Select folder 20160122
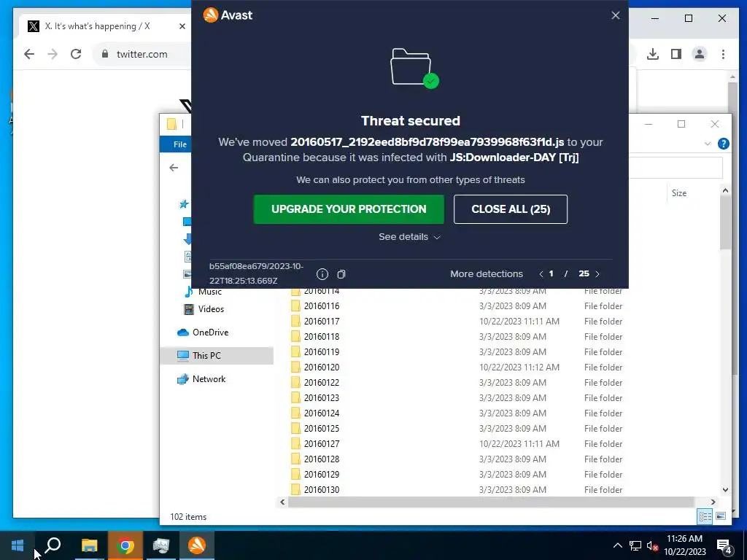This screenshot has height=560, width=747. [x=457, y=382]
